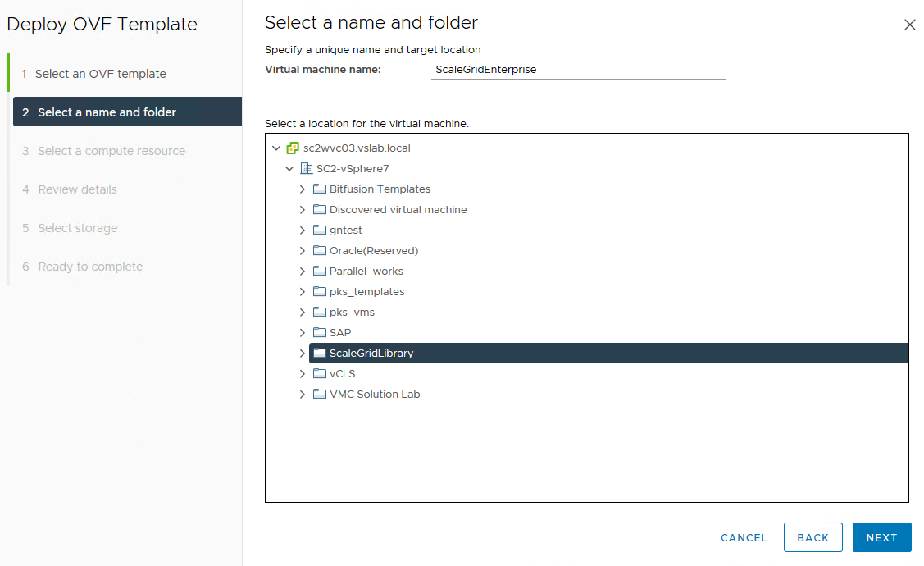Expand the pks_vms folder
The width and height of the screenshot is (924, 566).
[303, 312]
